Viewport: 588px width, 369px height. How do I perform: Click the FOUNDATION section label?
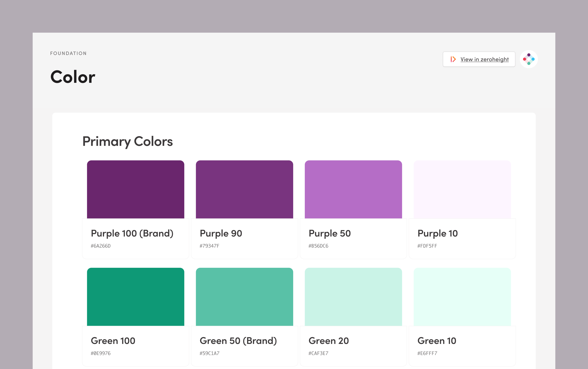pyautogui.click(x=68, y=53)
